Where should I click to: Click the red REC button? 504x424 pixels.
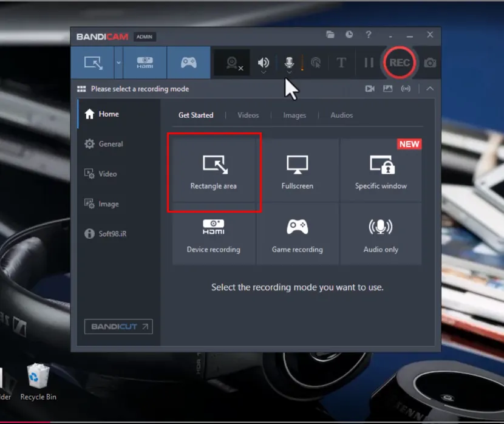(400, 63)
